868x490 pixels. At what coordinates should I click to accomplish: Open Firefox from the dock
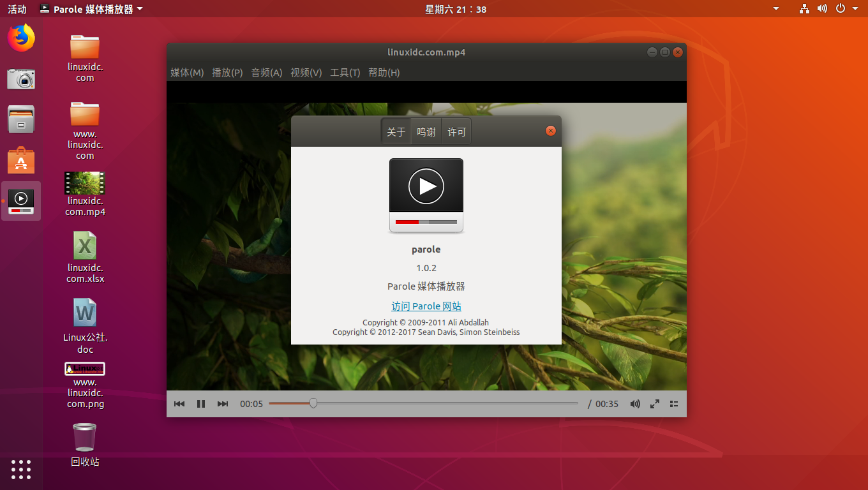(x=21, y=38)
